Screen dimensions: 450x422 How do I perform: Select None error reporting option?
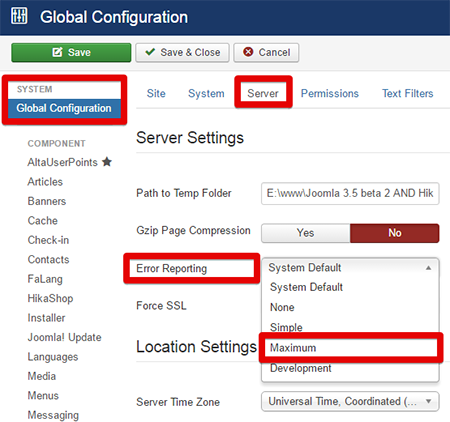click(282, 307)
